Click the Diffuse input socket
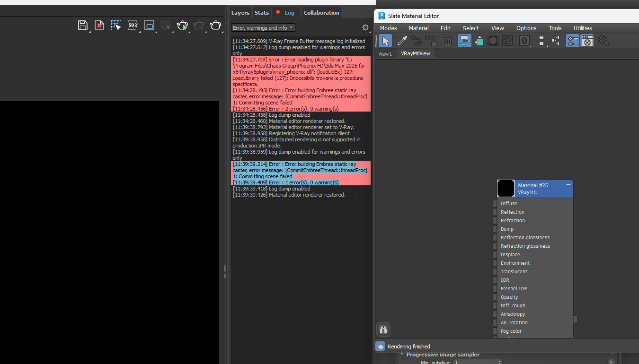639x364 pixels. pos(495,204)
